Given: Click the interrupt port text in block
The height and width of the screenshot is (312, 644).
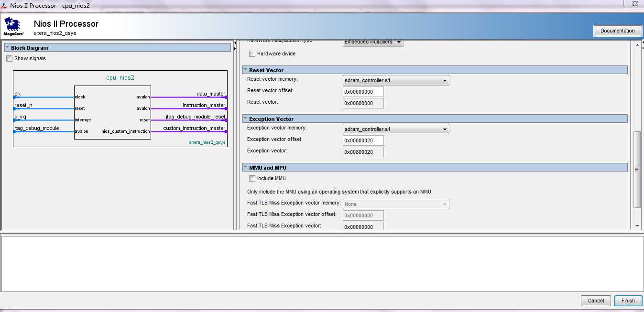Looking at the screenshot, I should point(83,120).
